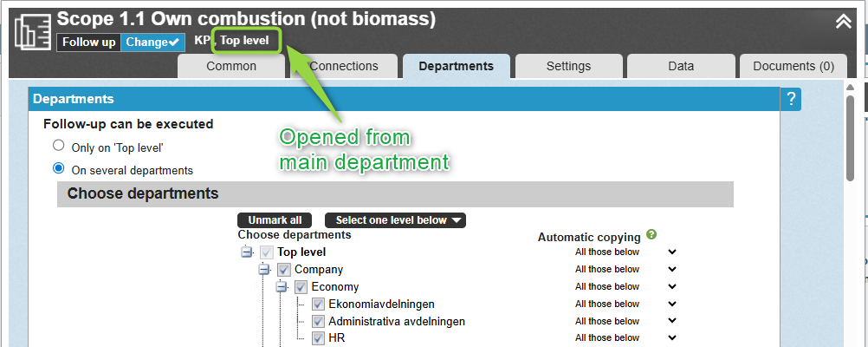Collapse the Top level tree node
The width and height of the screenshot is (868, 347).
click(247, 252)
